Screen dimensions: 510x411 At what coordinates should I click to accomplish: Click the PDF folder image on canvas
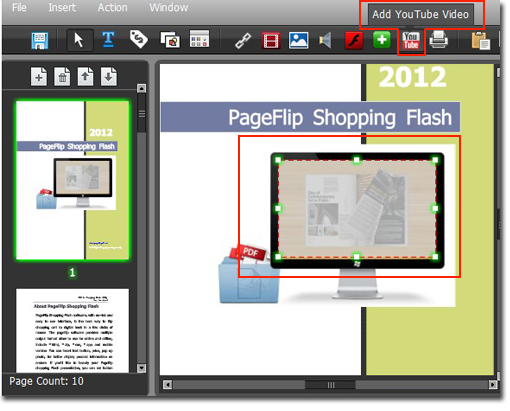249,275
